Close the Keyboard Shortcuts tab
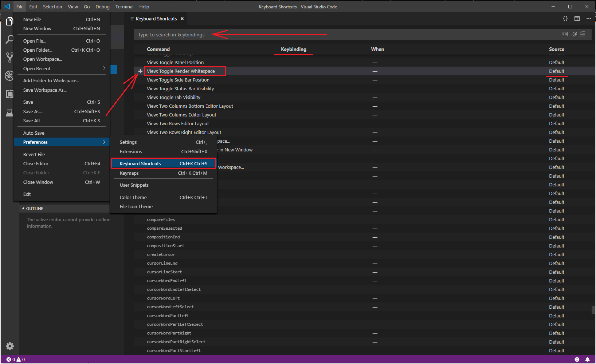 tap(182, 19)
